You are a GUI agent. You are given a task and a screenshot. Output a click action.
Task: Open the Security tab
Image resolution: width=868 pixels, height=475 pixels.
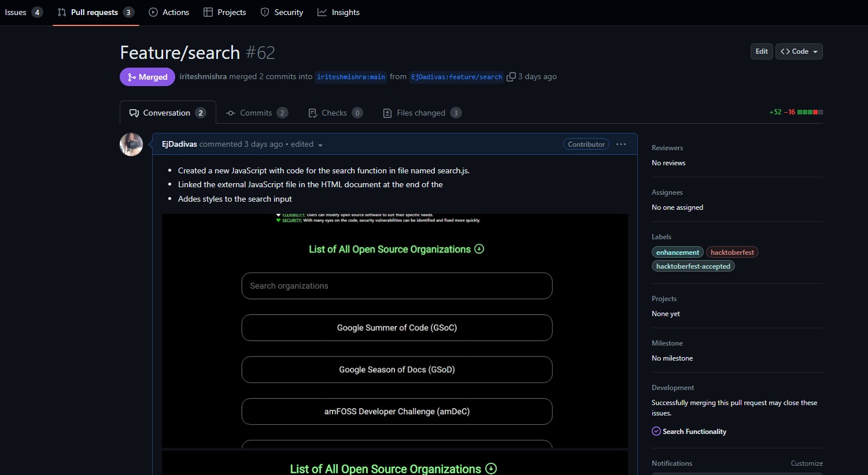(x=282, y=12)
